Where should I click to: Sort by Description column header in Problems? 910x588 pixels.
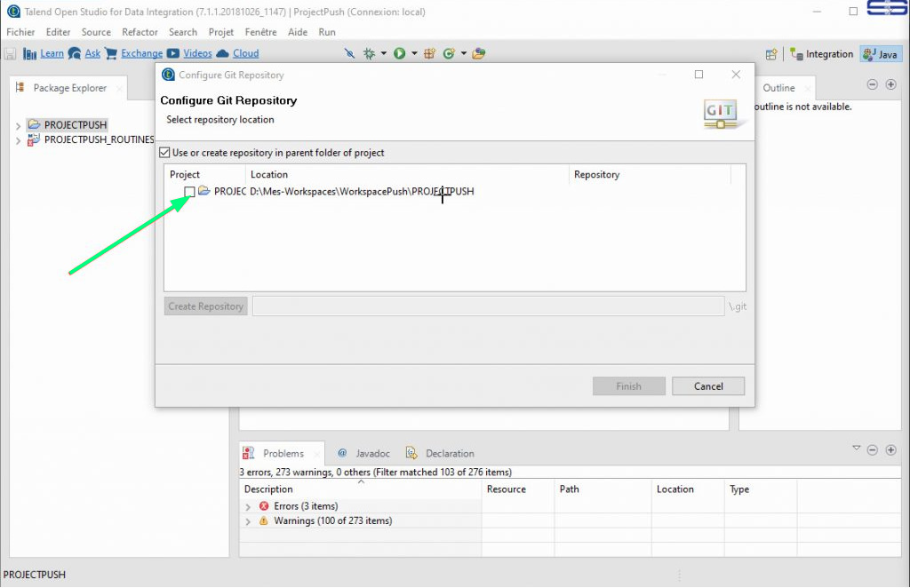[361, 489]
